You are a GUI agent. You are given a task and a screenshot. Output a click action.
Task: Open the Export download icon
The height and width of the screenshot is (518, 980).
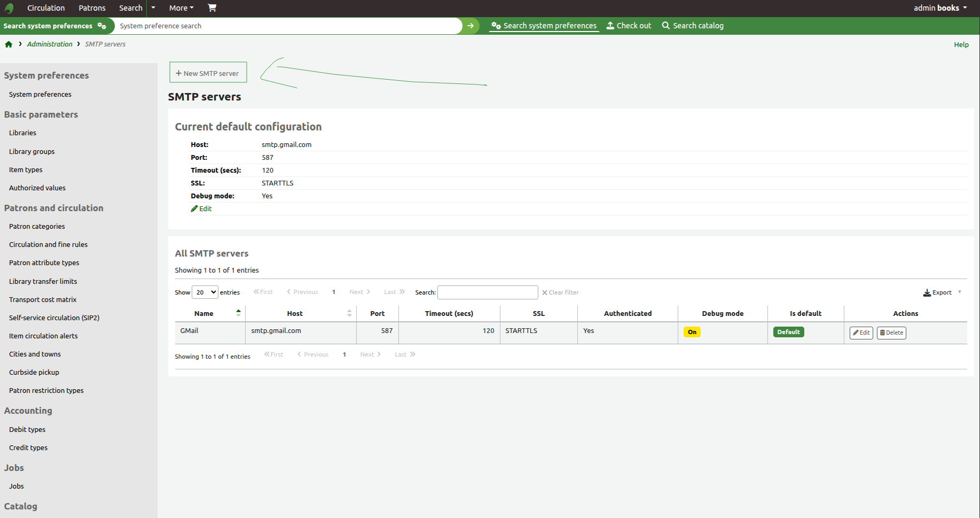928,292
